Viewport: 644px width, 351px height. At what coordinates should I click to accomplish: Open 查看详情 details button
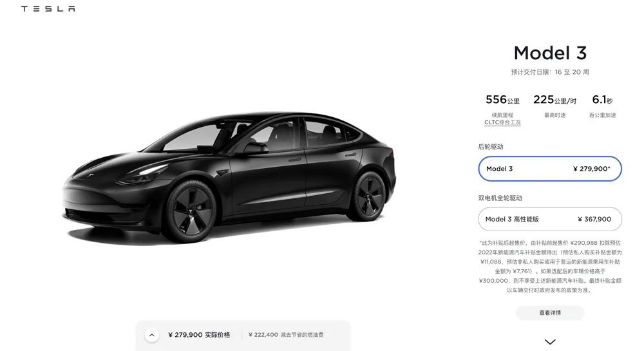click(x=550, y=313)
